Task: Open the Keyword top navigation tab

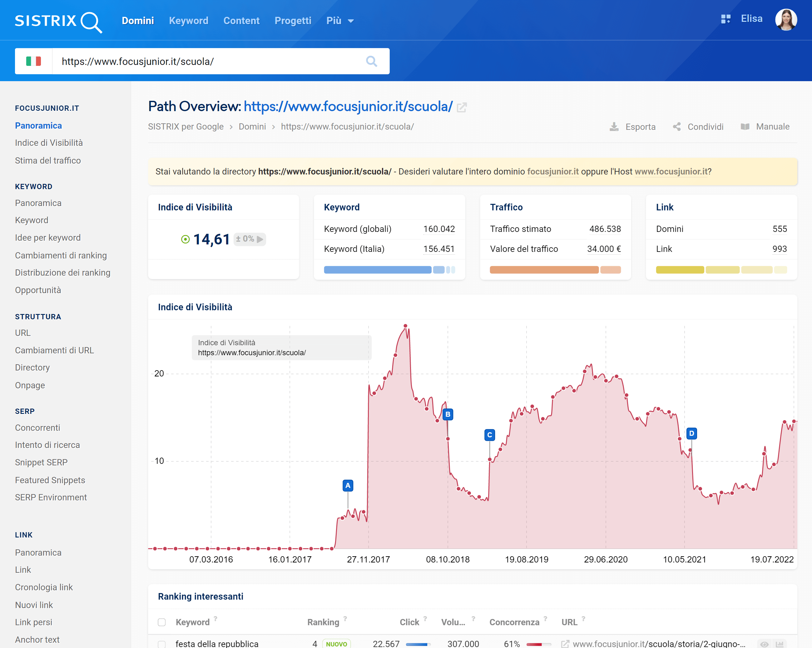Action: [x=188, y=21]
